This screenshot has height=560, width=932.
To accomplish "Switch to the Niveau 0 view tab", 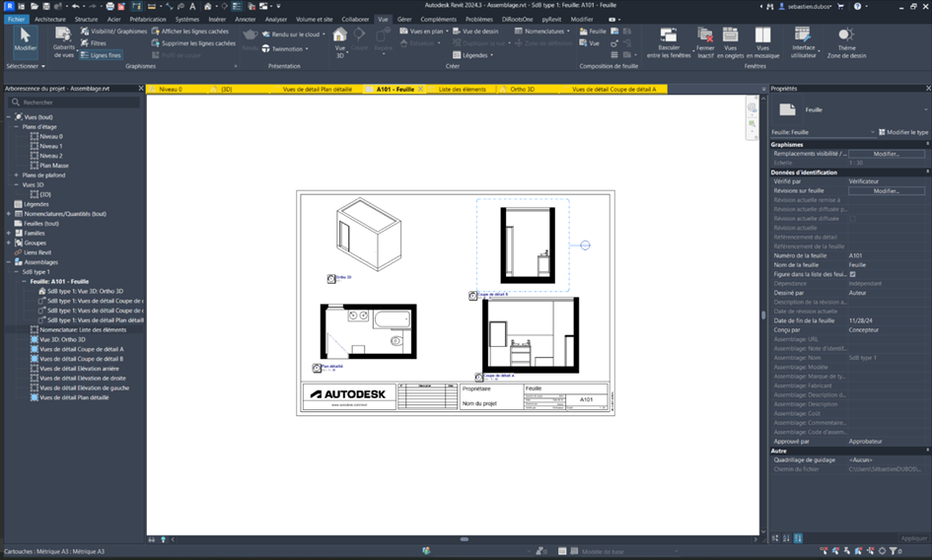I will click(170, 89).
